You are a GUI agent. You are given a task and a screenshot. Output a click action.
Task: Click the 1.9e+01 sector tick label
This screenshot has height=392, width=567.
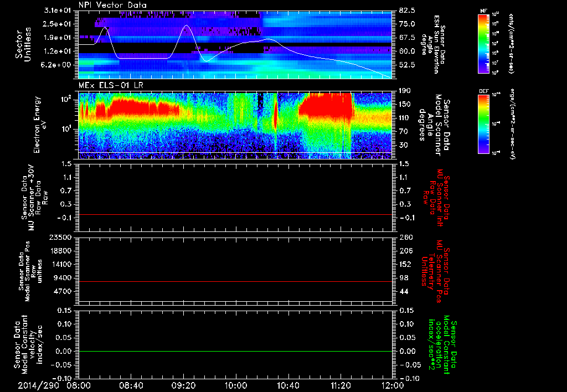[57, 38]
